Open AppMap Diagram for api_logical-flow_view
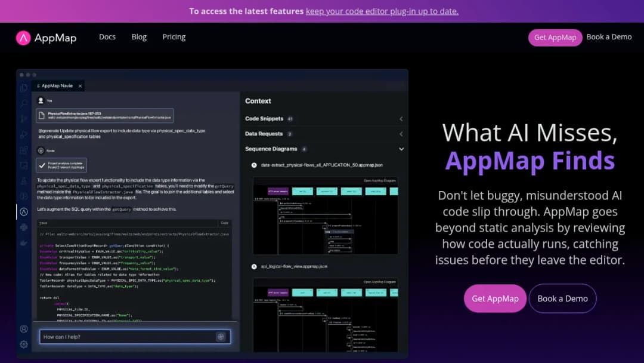Screen dimensions: 644x363 pyautogui.click(x=379, y=282)
